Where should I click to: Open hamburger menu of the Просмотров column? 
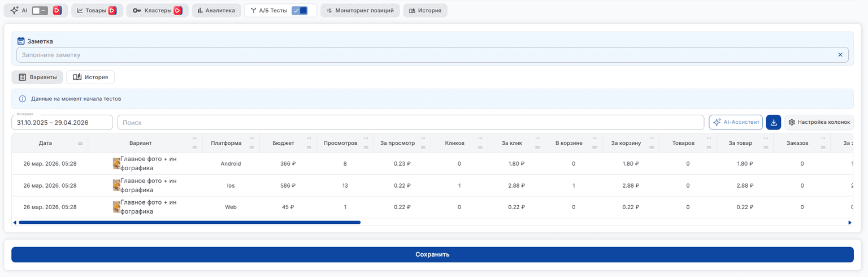[367, 148]
